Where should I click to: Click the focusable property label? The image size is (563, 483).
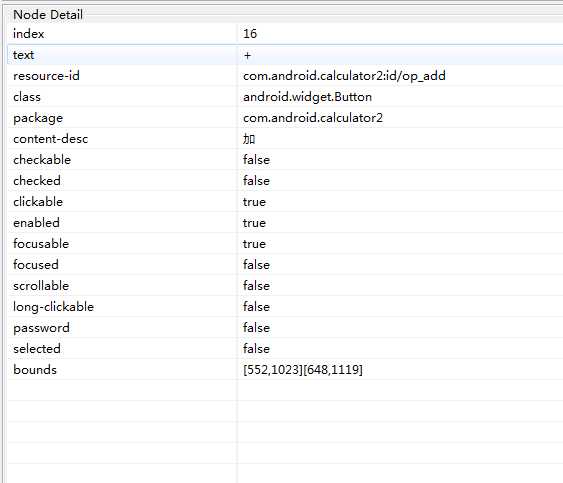coord(41,244)
